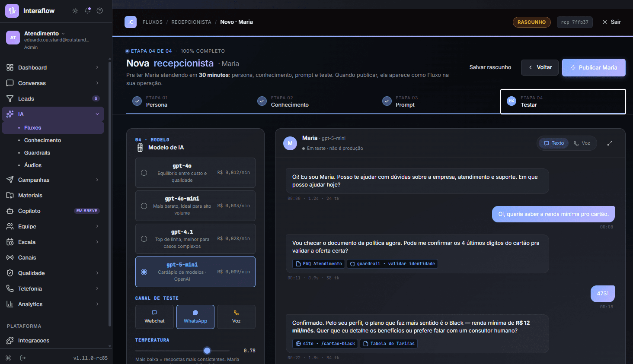The height and width of the screenshot is (364, 633).
Task: Click Publicar Maria button
Action: (594, 67)
